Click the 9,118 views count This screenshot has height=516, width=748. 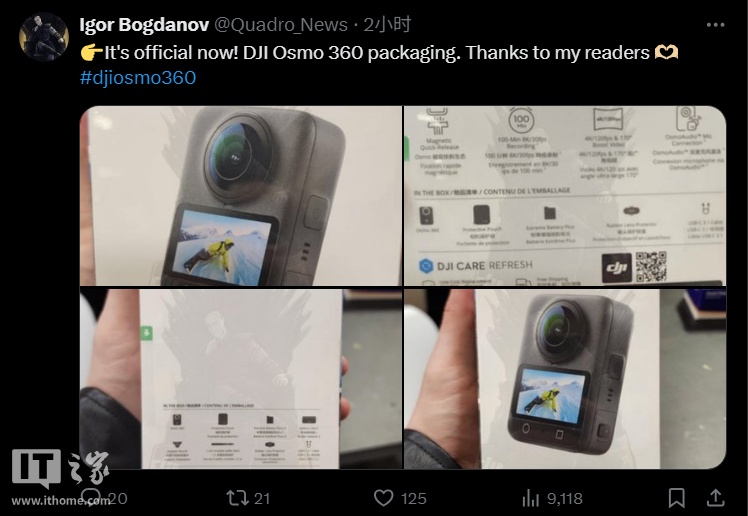click(565, 498)
